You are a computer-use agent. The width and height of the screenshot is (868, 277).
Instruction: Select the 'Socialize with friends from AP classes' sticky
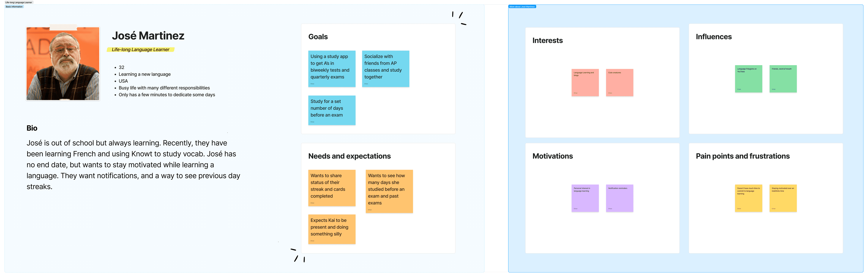(385, 69)
